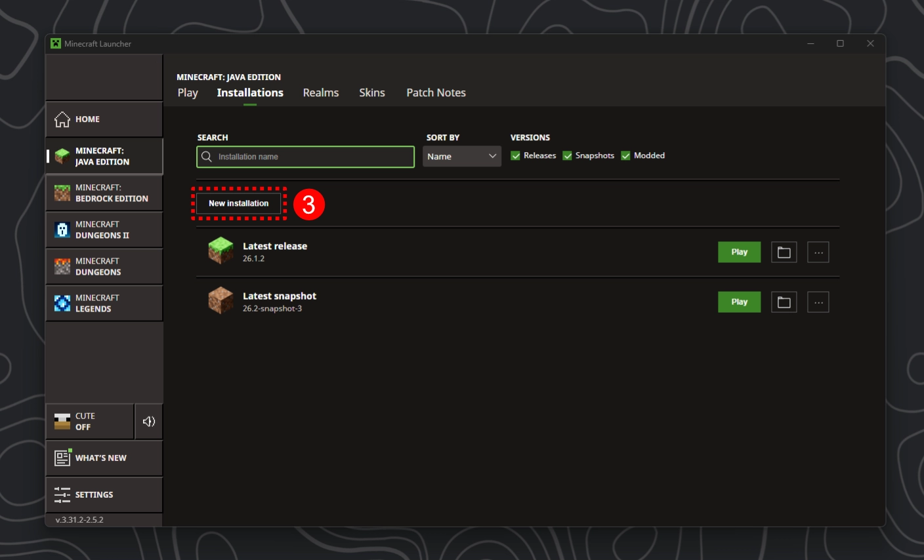The height and width of the screenshot is (560, 924).
Task: Open the Sort By dropdown
Action: [461, 156]
